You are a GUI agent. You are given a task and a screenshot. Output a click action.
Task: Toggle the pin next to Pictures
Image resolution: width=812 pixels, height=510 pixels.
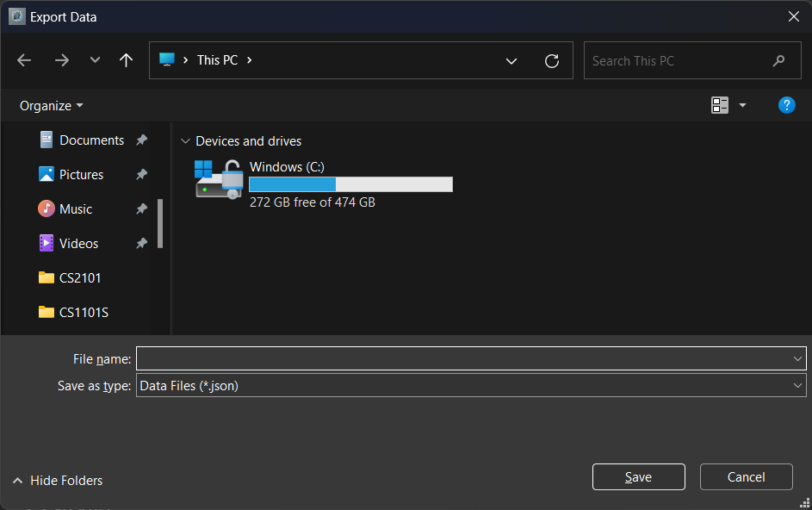point(141,175)
